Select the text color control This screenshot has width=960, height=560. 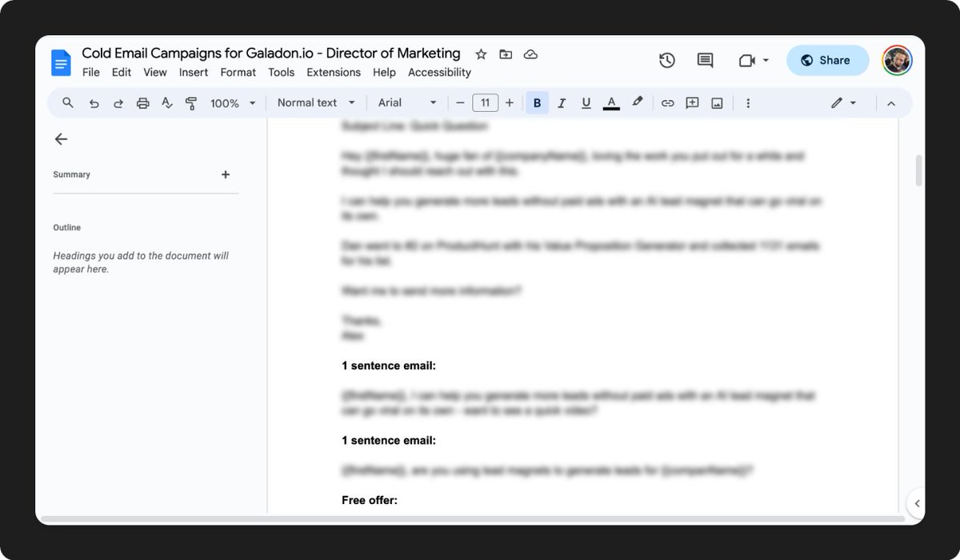(611, 102)
